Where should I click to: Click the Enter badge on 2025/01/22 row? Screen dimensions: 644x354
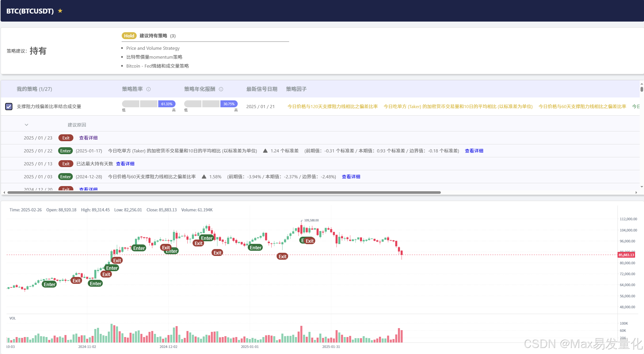[x=66, y=151]
